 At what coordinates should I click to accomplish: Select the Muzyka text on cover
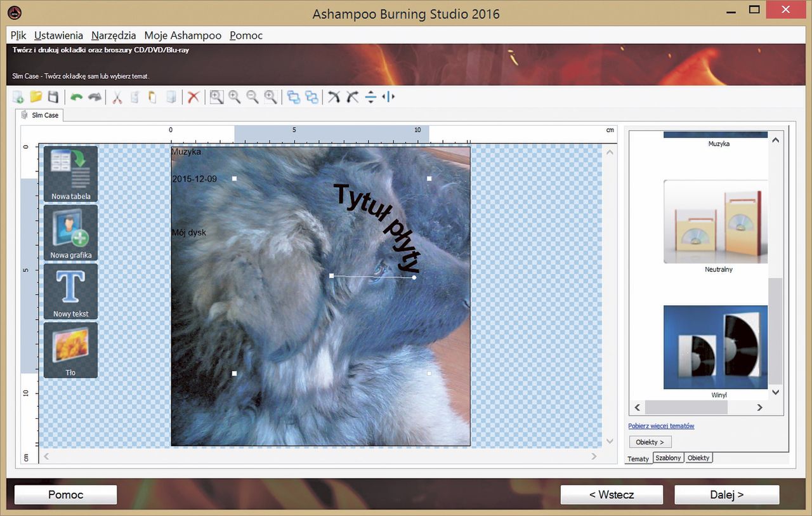187,152
